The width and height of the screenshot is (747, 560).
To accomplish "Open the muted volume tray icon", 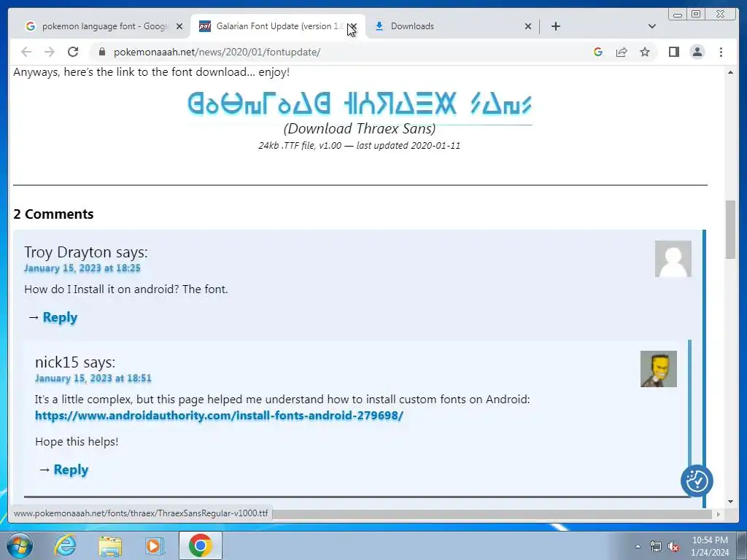I will 673,547.
